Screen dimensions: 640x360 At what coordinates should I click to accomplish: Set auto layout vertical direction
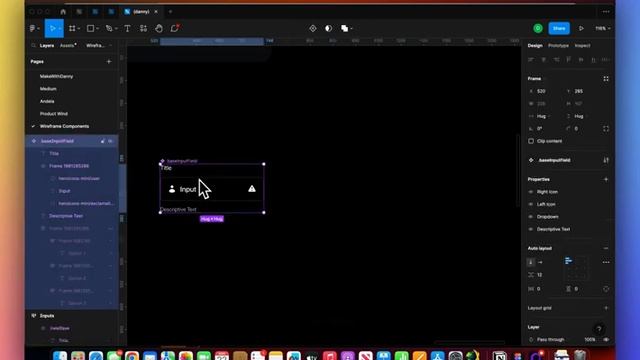(x=531, y=262)
